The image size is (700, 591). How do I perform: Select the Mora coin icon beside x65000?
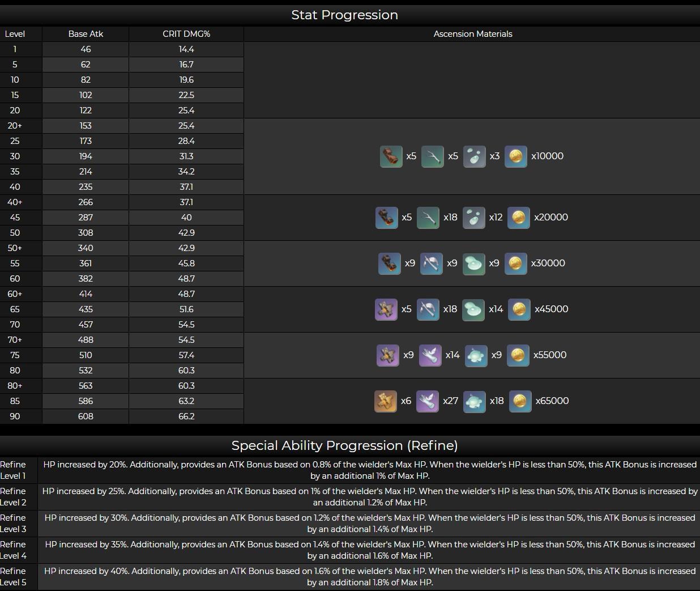pos(520,401)
